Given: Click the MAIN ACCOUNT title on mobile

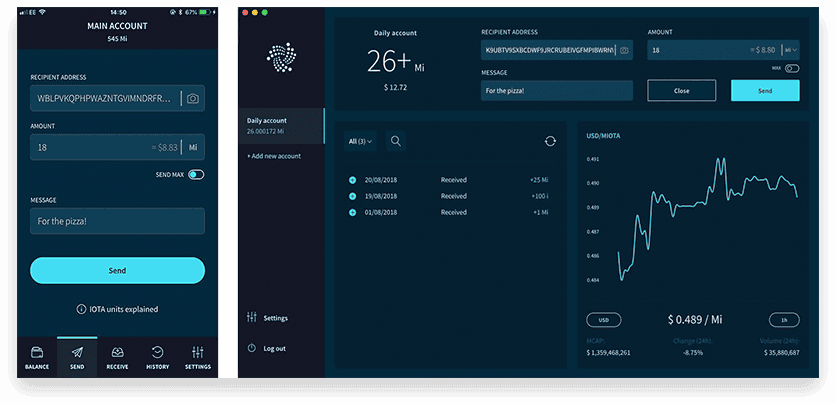Looking at the screenshot, I should coord(117,26).
